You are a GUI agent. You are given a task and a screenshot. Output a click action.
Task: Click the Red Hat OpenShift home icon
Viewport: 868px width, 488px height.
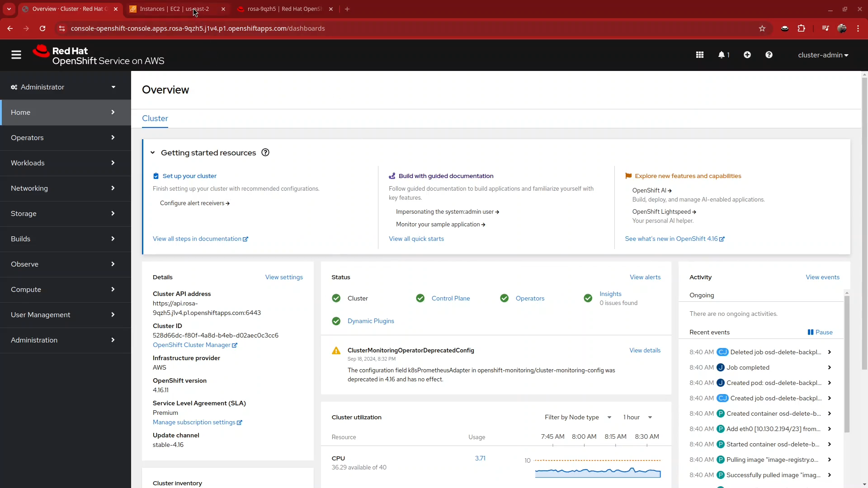coord(41,54)
